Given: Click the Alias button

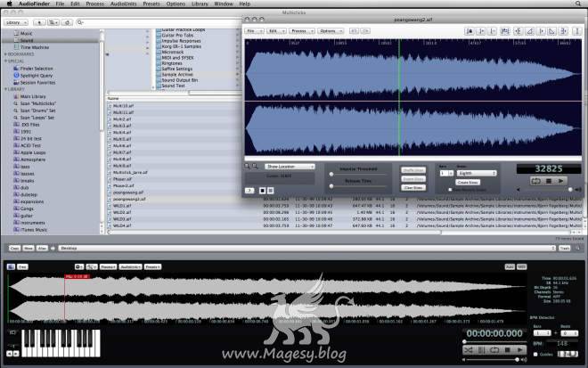Looking at the screenshot, I should click(42, 248).
